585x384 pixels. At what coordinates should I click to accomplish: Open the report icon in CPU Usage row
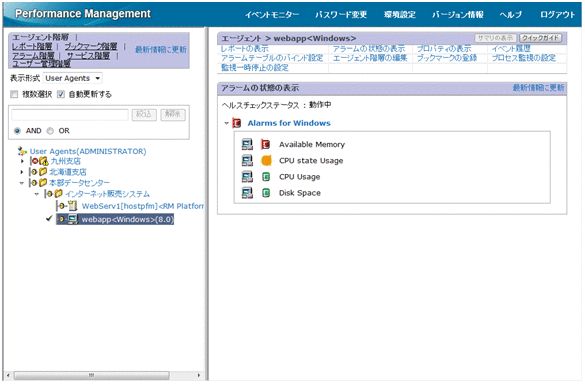(247, 177)
